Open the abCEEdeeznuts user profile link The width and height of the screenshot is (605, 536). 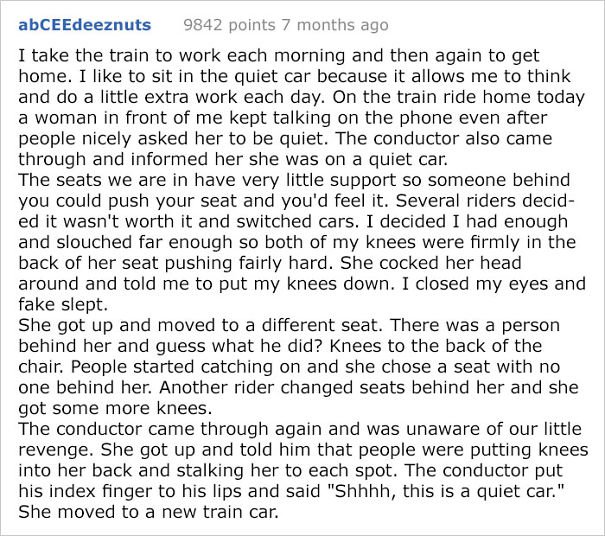[84, 25]
